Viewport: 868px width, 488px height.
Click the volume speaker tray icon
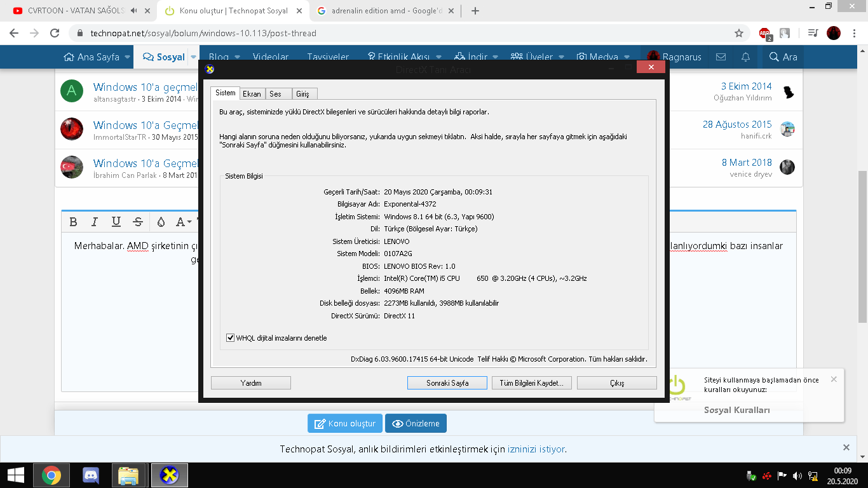pos(797,475)
